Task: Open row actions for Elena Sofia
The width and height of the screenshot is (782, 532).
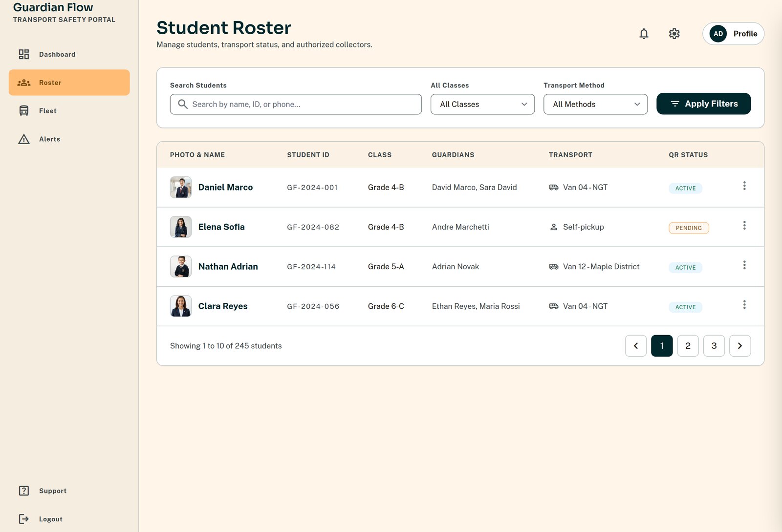Action: click(744, 225)
